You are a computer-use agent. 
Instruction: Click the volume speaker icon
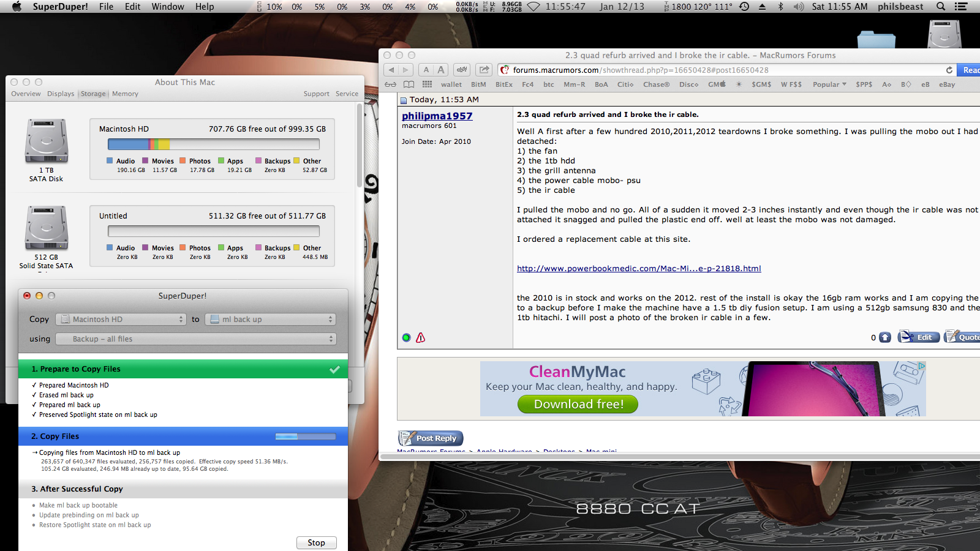tap(798, 7)
